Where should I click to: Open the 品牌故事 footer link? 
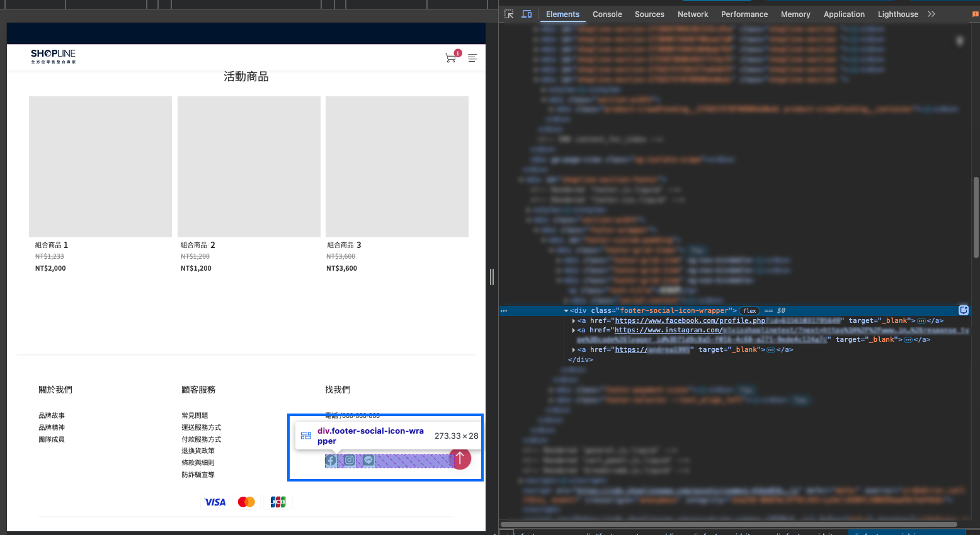pyautogui.click(x=52, y=415)
